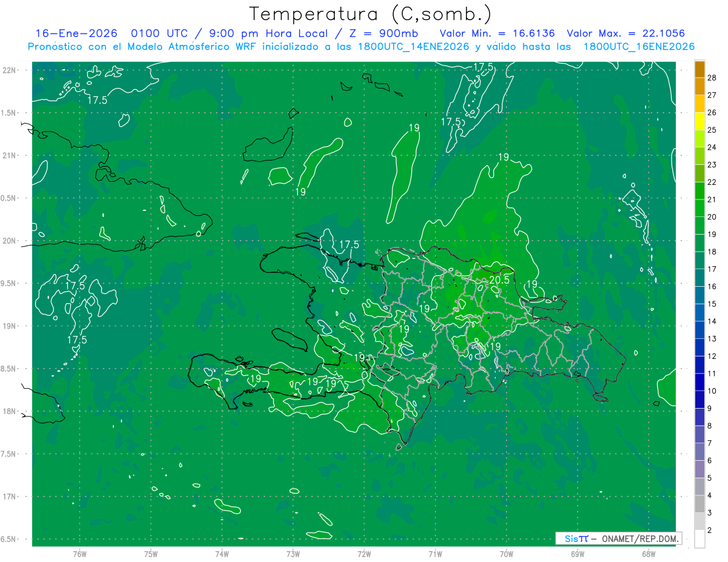Viewport: 728px width, 562px height.
Task: Click the longitude axis label "71W"
Action: pos(435,554)
